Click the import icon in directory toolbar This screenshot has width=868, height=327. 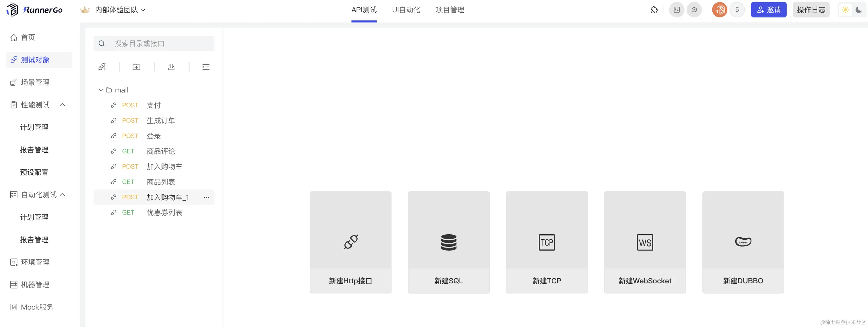click(x=171, y=67)
